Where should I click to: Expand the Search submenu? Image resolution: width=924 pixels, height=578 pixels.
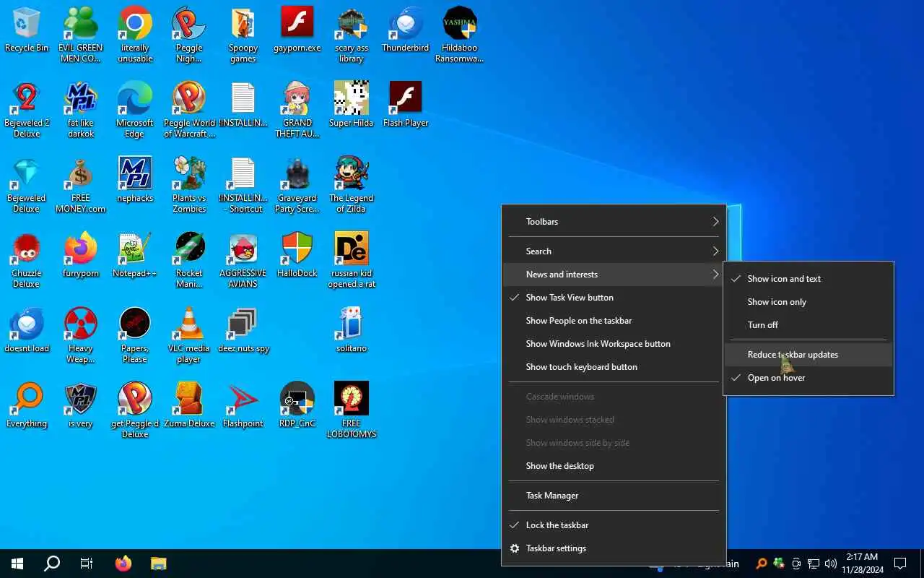pos(614,251)
